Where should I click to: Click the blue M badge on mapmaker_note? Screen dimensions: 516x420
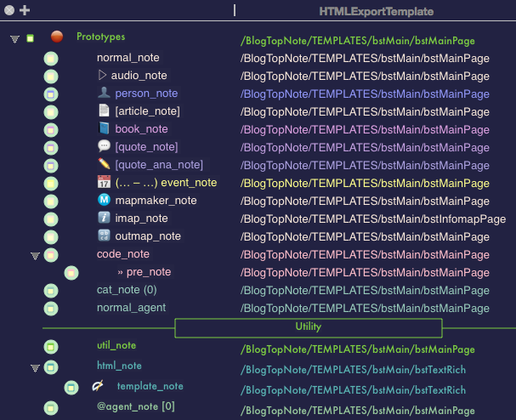(104, 200)
